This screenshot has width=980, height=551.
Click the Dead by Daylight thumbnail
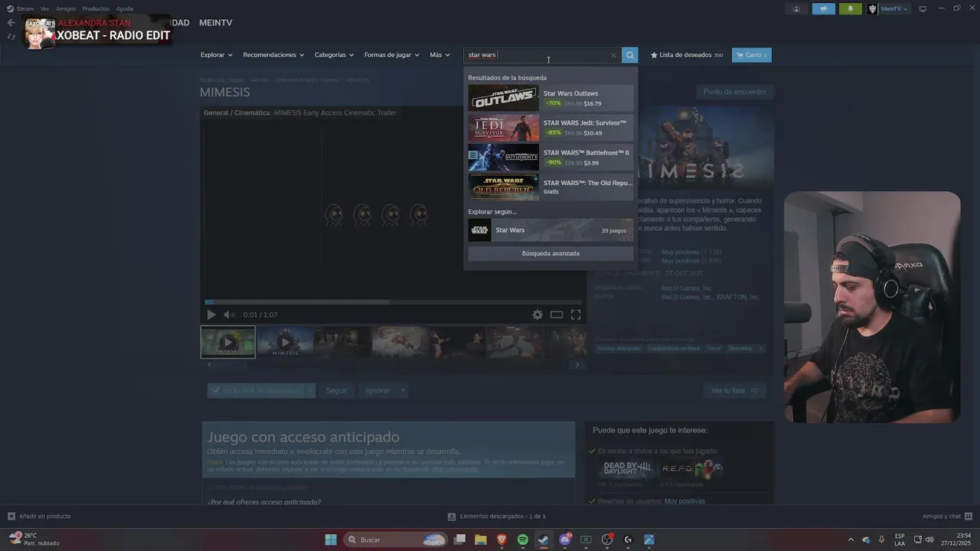click(628, 468)
